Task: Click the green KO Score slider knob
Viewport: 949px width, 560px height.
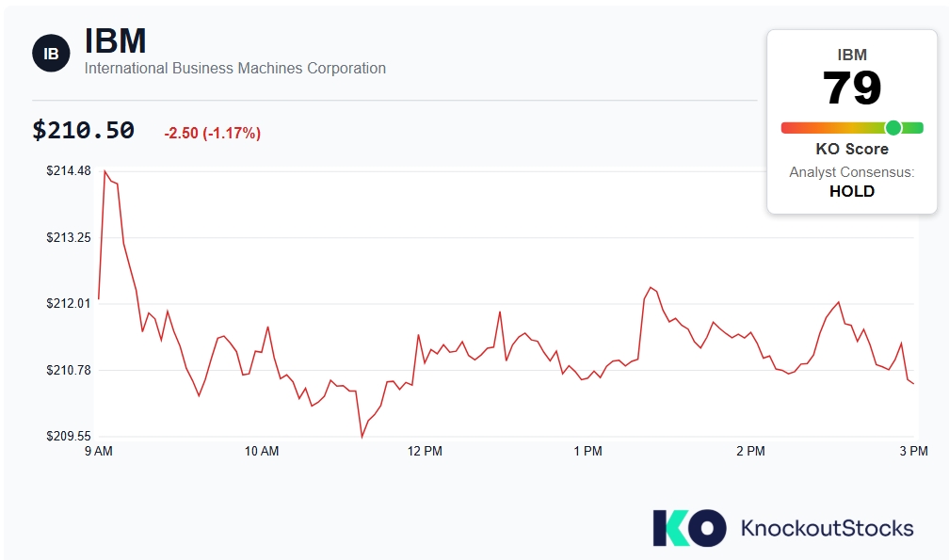Action: pos(893,128)
